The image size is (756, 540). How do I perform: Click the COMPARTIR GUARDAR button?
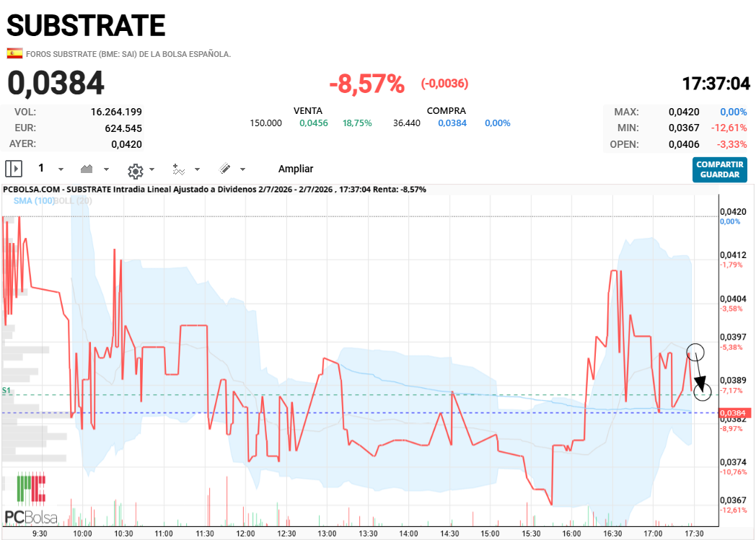point(720,169)
